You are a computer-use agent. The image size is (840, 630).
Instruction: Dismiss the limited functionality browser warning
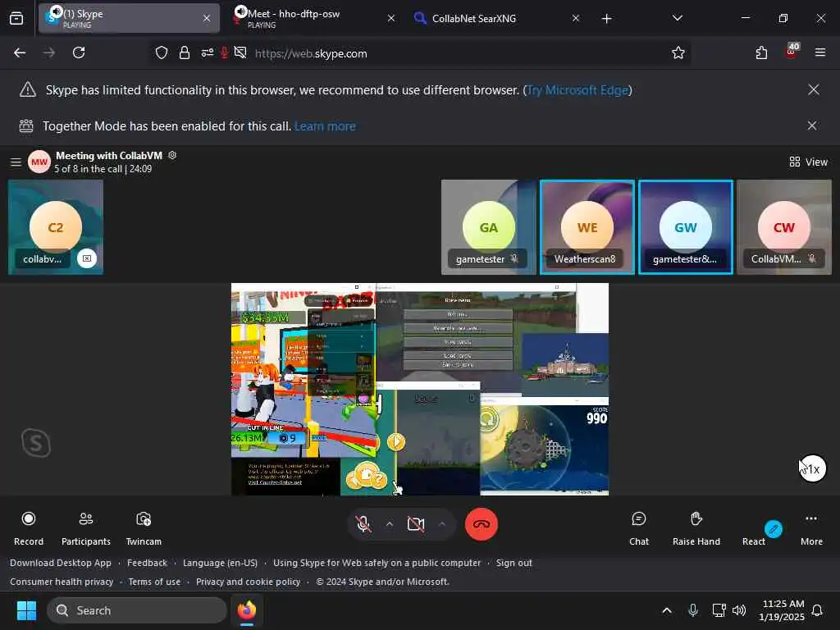point(813,89)
